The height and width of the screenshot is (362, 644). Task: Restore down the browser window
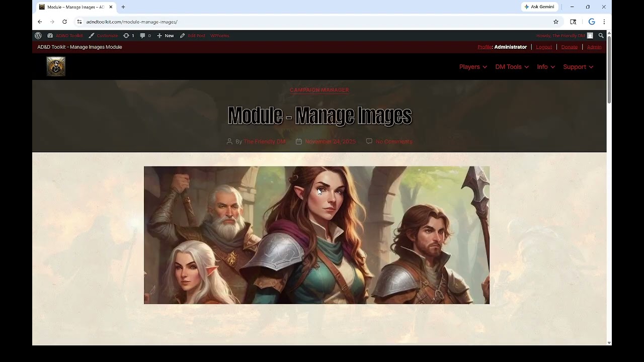point(588,7)
